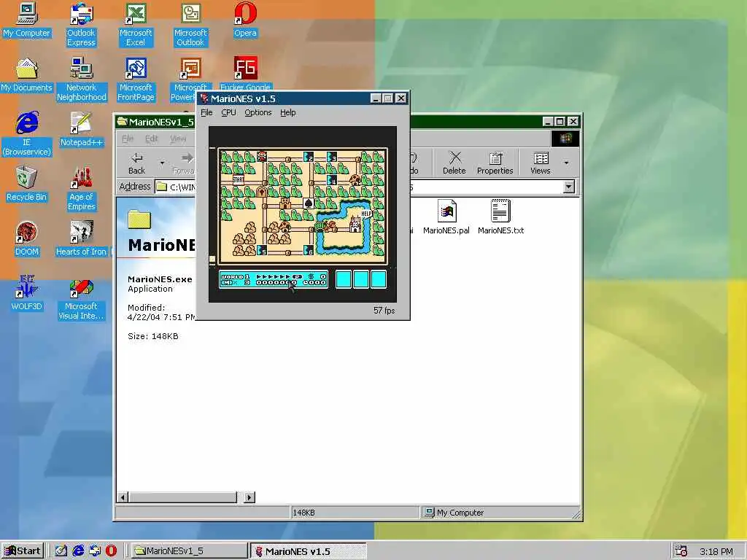The width and height of the screenshot is (747, 560).
Task: Click the Address bar path field
Action: click(365, 187)
